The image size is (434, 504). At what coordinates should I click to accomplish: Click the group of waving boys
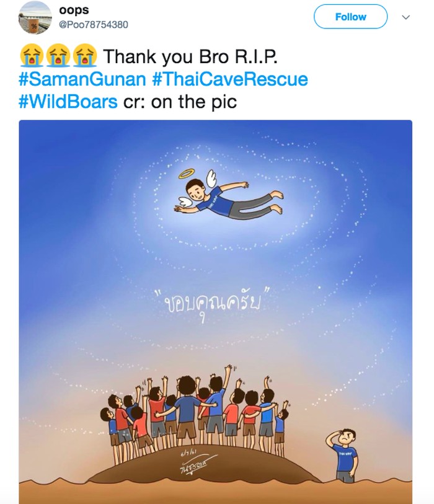pyautogui.click(x=195, y=413)
